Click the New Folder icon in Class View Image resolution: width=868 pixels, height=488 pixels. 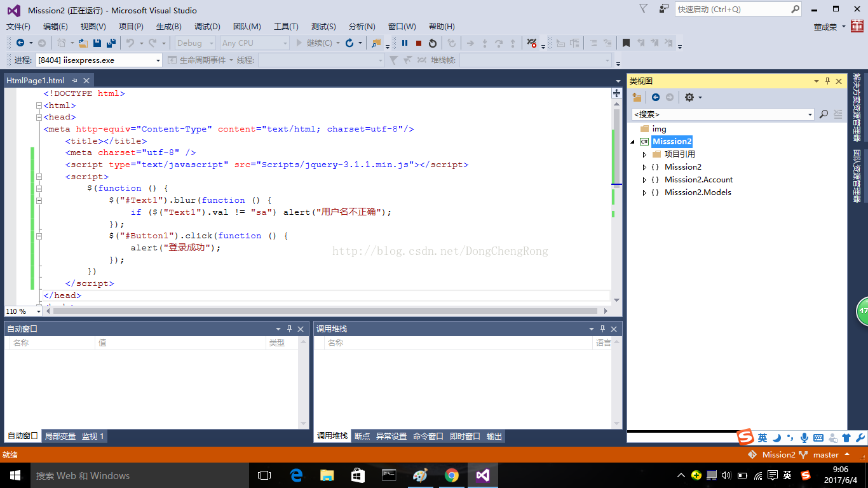click(x=637, y=97)
